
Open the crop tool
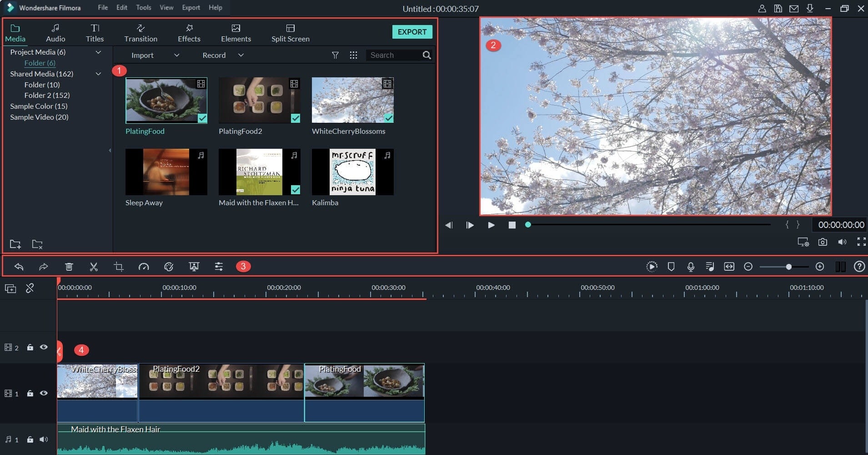point(118,266)
